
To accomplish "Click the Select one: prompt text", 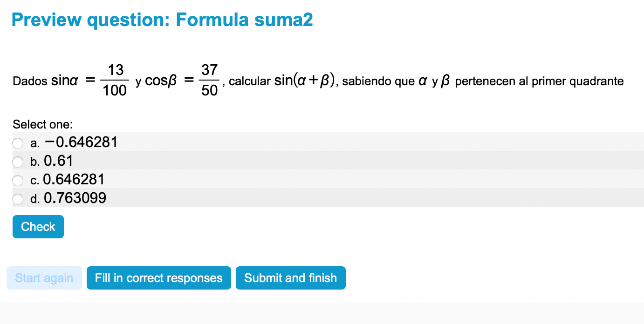I will click(43, 124).
